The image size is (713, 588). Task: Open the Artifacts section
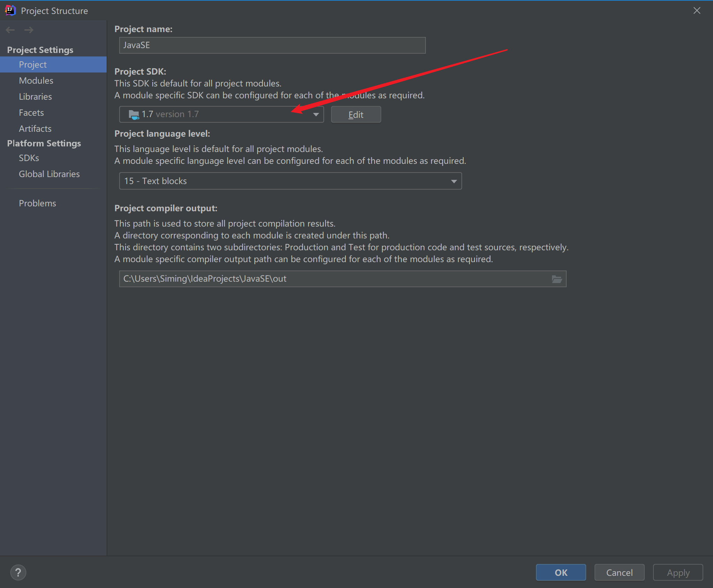[35, 129]
